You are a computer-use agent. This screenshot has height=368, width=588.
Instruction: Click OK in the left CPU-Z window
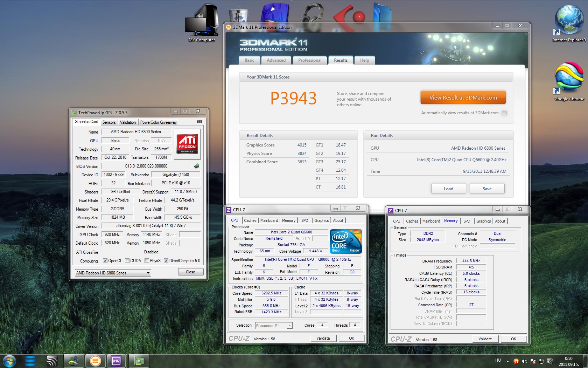pyautogui.click(x=352, y=338)
